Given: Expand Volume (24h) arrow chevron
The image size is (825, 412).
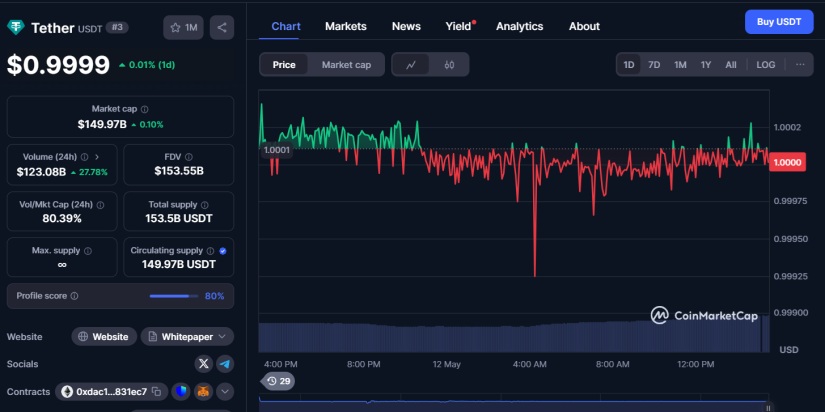Looking at the screenshot, I should 97,157.
